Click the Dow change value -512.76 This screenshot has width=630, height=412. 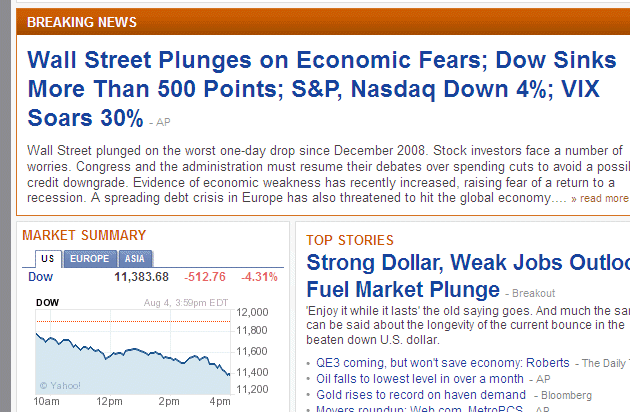pos(206,277)
